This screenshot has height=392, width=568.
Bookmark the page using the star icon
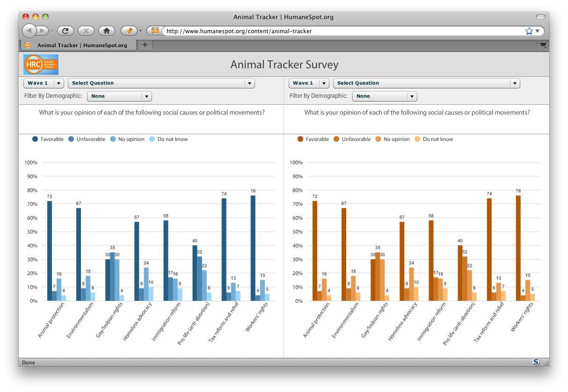pos(529,31)
